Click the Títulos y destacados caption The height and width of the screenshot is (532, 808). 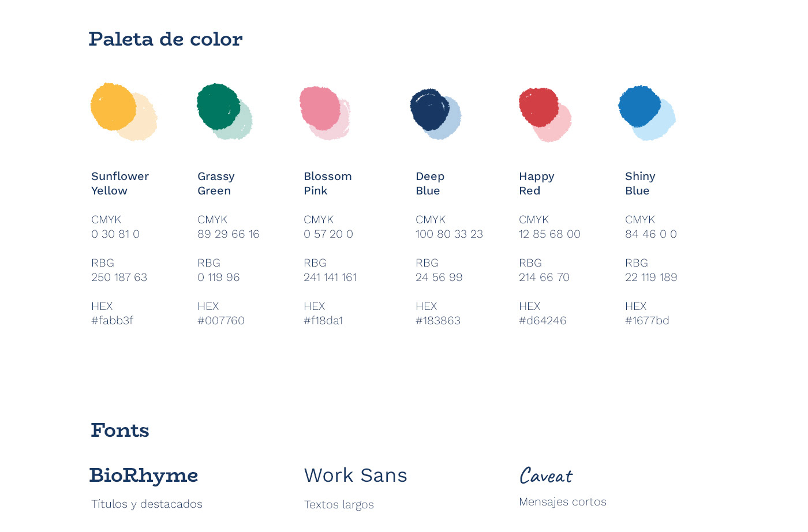pos(147,504)
